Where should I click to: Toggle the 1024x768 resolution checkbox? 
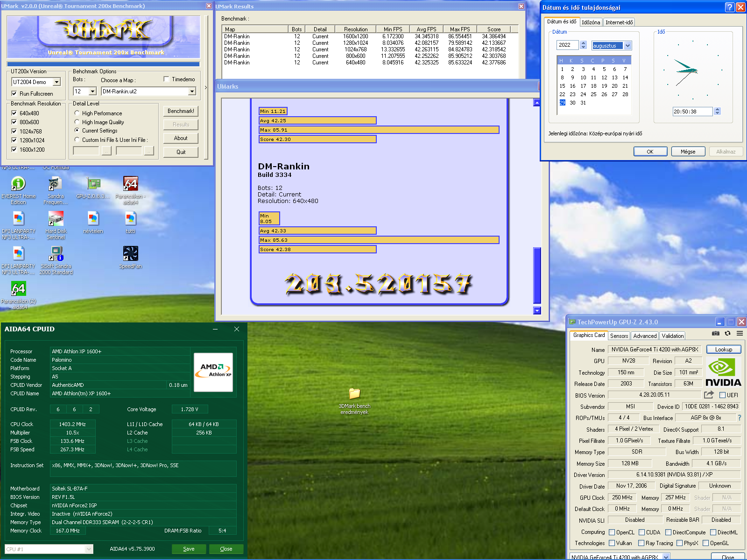pyautogui.click(x=14, y=131)
